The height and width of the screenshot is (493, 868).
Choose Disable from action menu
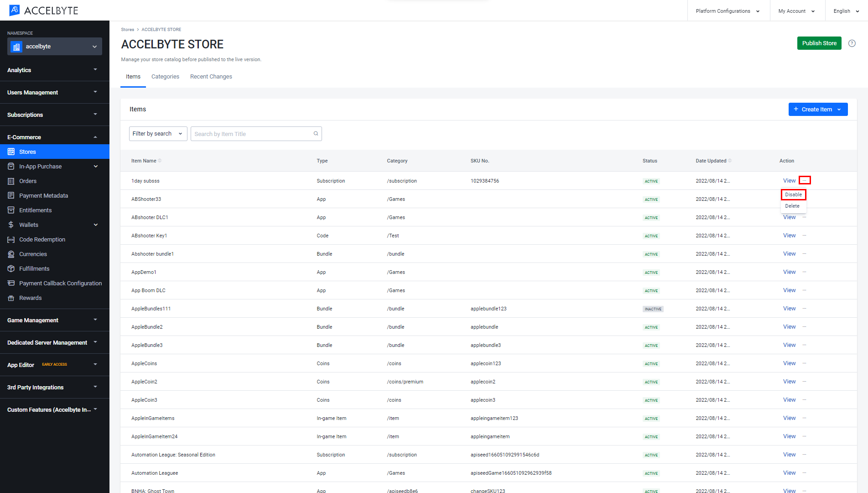(x=793, y=194)
